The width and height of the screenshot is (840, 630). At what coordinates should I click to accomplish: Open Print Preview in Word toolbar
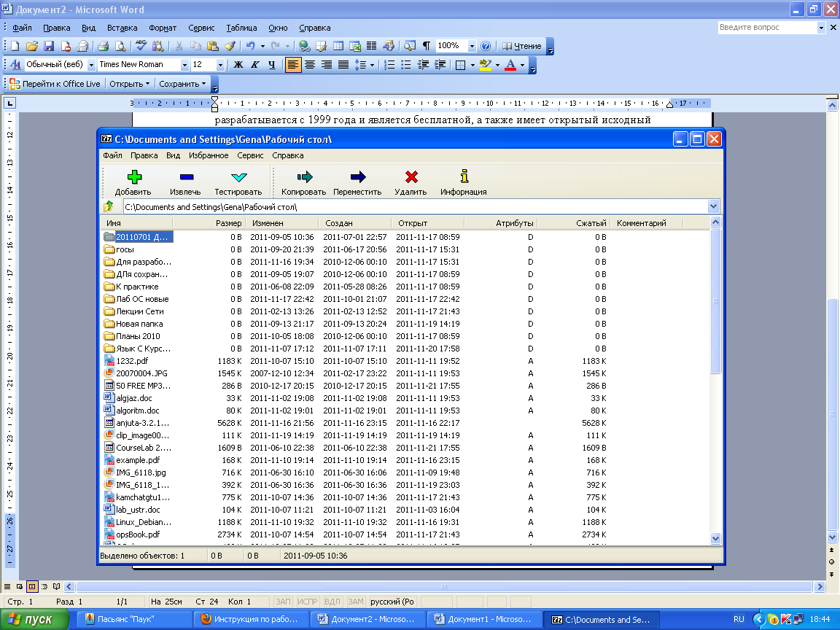pyautogui.click(x=120, y=46)
